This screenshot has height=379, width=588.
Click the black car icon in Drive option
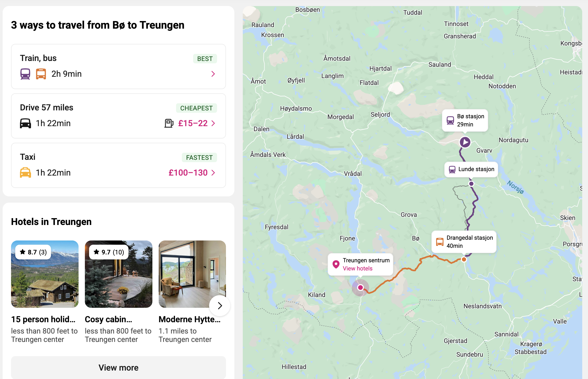pyautogui.click(x=25, y=123)
